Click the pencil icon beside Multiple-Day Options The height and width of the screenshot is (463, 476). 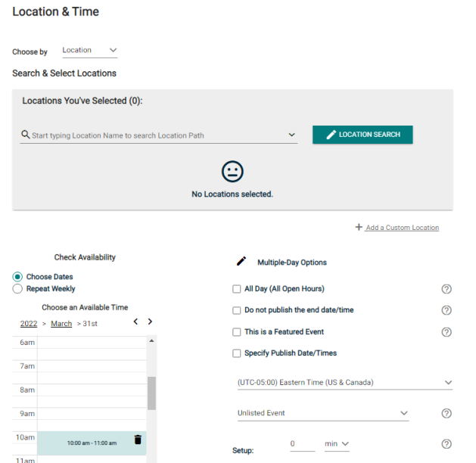[x=241, y=261]
